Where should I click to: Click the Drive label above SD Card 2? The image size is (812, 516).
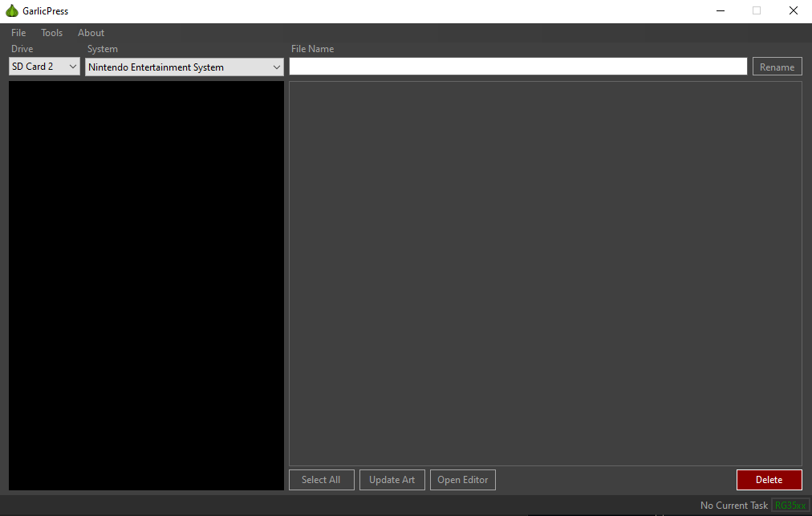(22, 48)
